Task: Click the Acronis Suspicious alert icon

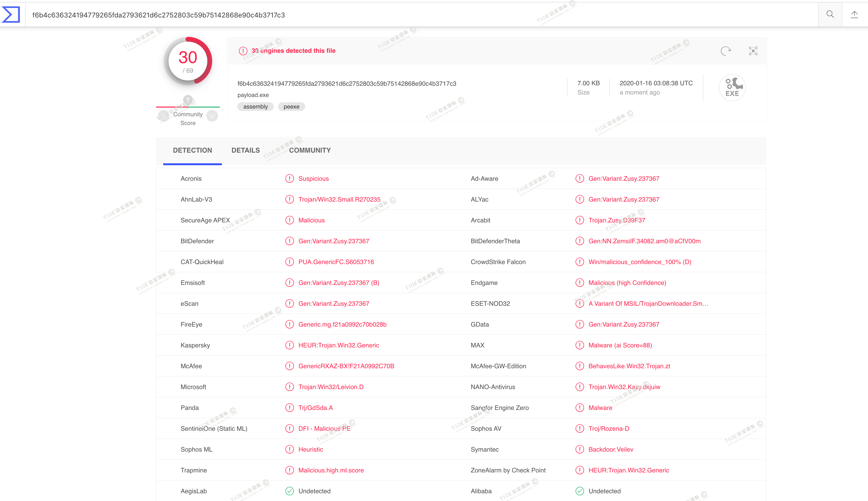Action: [290, 179]
